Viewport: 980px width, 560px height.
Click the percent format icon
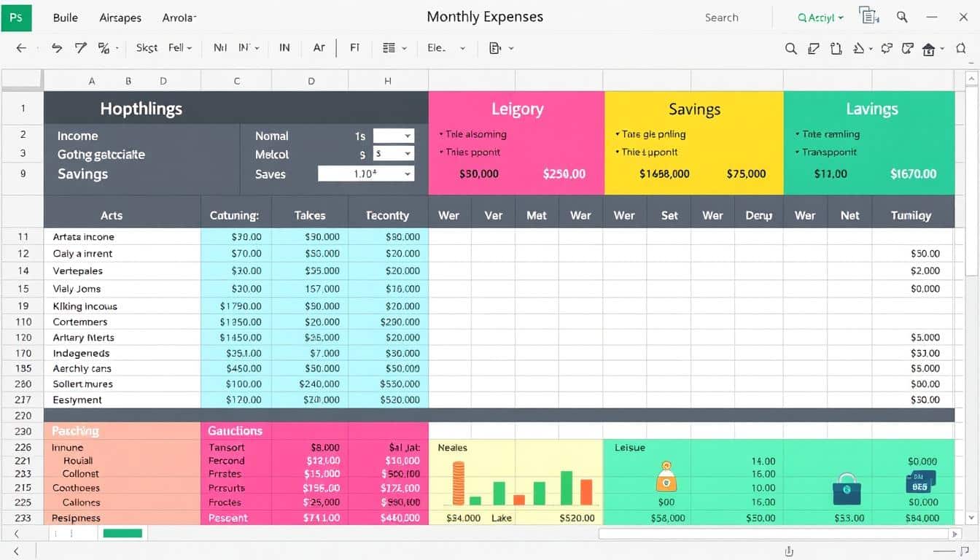[x=104, y=48]
